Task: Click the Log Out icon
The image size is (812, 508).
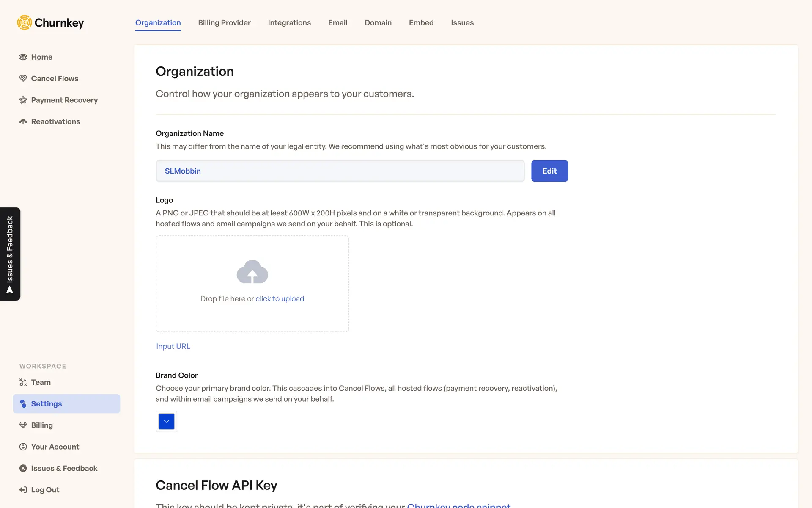Action: tap(23, 490)
